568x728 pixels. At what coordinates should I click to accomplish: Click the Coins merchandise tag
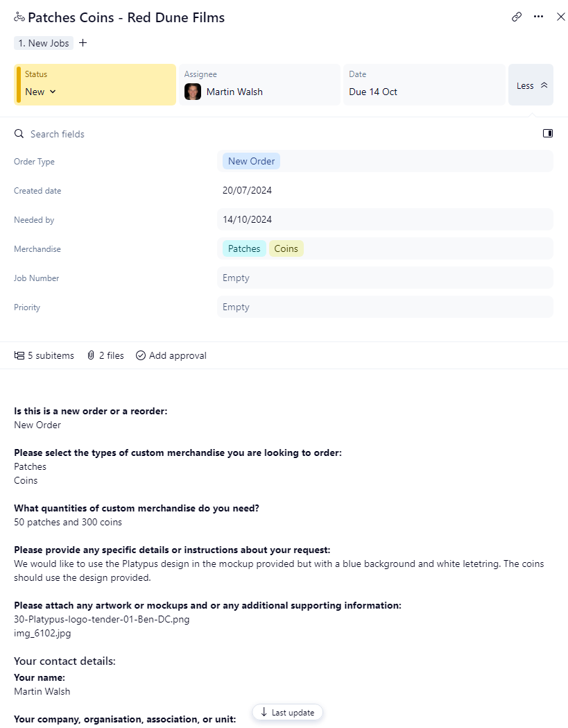coord(286,248)
